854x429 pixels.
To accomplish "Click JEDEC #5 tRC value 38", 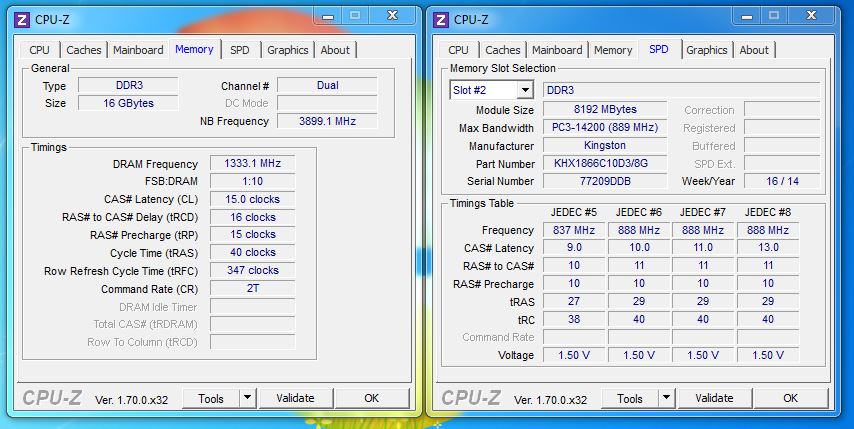I will pyautogui.click(x=574, y=319).
